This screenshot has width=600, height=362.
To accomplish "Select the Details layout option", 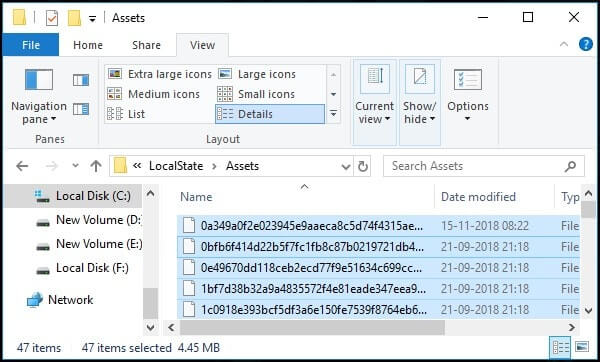I will coord(270,114).
